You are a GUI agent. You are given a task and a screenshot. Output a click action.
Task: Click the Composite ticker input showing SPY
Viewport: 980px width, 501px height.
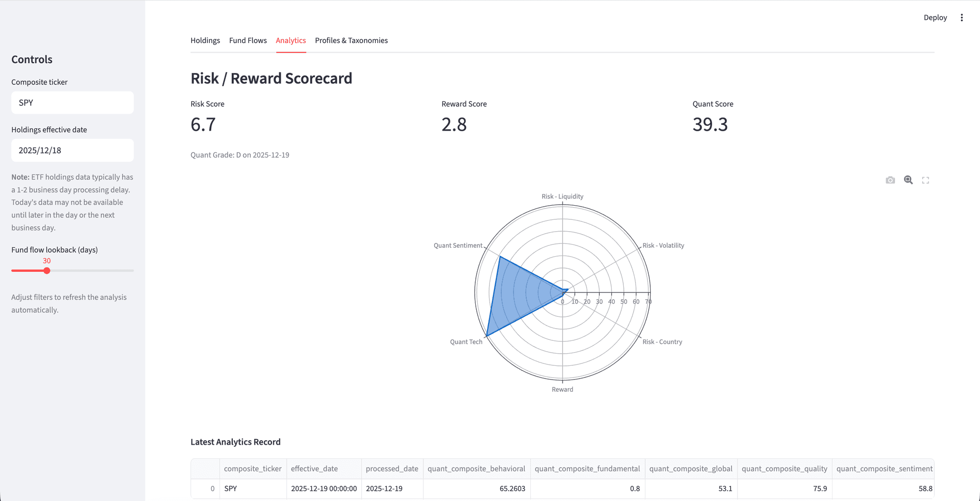(73, 103)
